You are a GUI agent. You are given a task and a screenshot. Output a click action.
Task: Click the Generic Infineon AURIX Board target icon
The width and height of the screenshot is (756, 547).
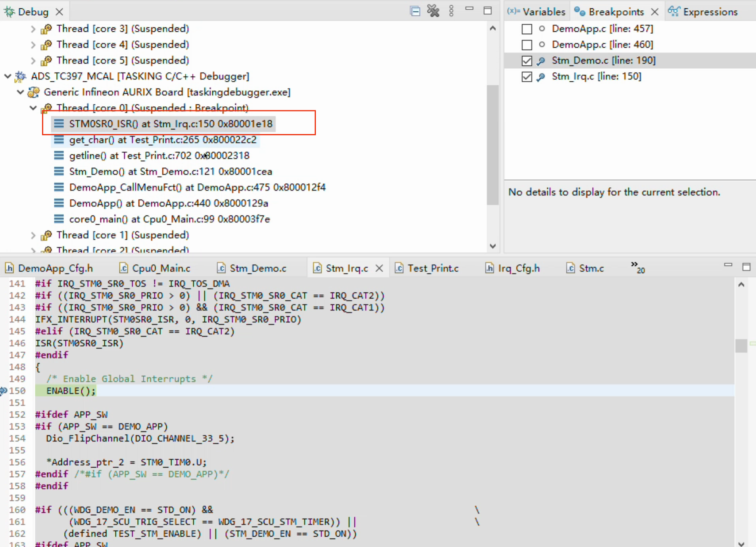click(x=33, y=92)
